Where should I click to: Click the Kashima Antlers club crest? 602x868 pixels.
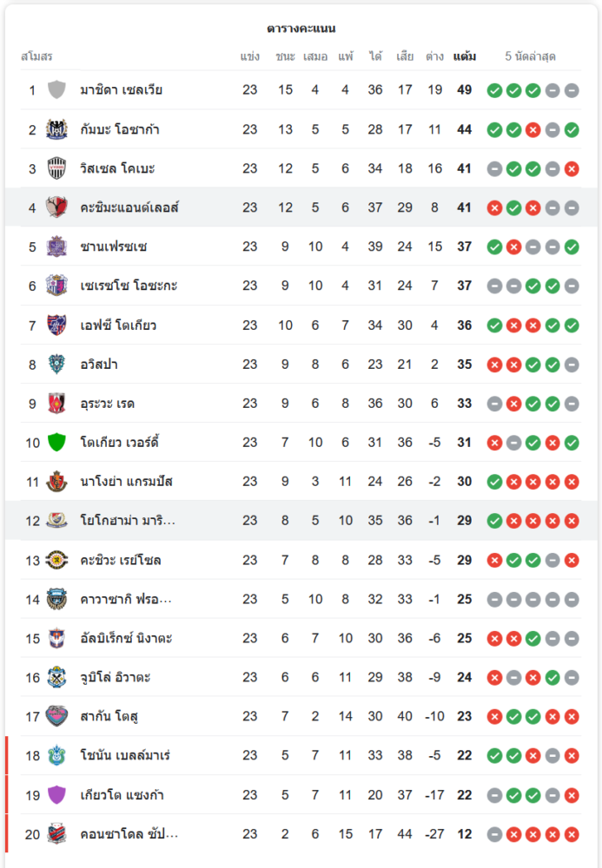(57, 207)
